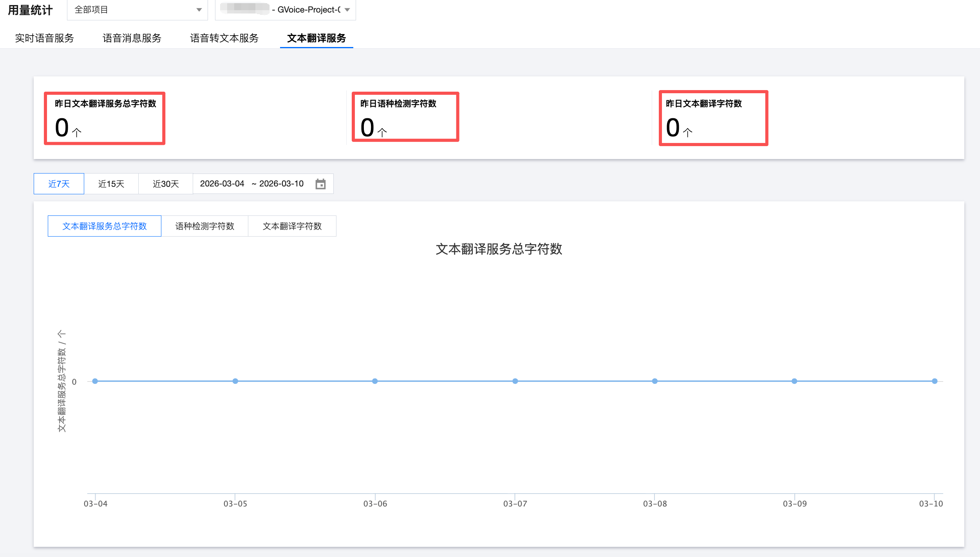This screenshot has width=980, height=557.
Task: Switch to 实时语音服务 tab
Action: (x=45, y=38)
